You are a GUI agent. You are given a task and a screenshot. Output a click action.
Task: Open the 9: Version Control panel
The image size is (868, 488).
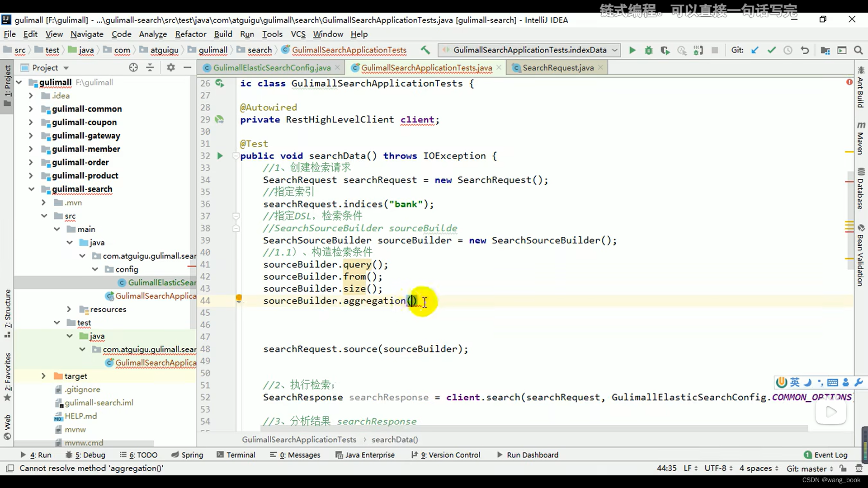click(x=446, y=455)
